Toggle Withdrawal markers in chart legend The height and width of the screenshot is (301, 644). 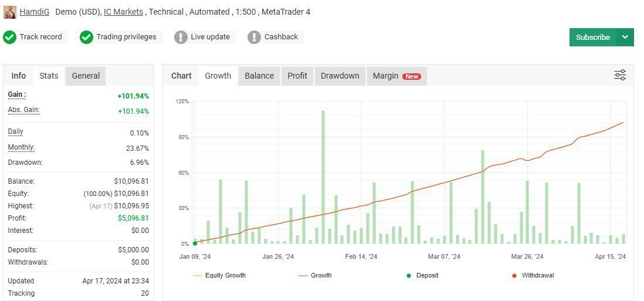[531, 275]
